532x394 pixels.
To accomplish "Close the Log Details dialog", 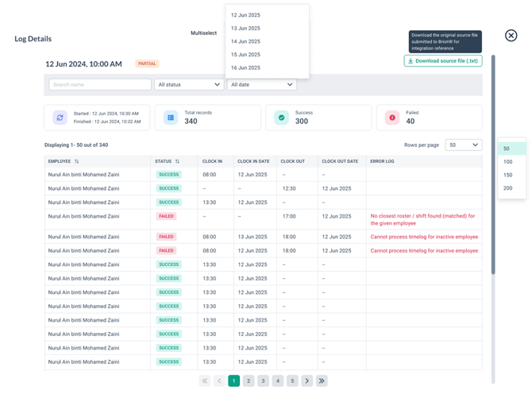I will (511, 36).
